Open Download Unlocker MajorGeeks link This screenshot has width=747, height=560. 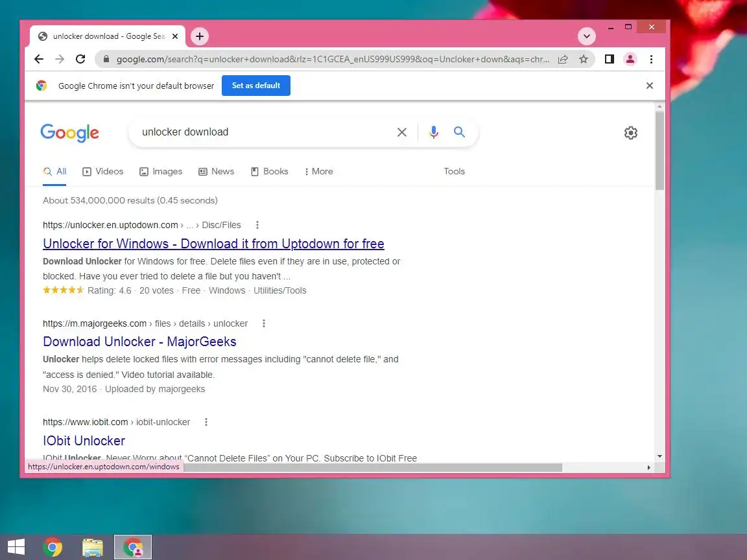(139, 342)
